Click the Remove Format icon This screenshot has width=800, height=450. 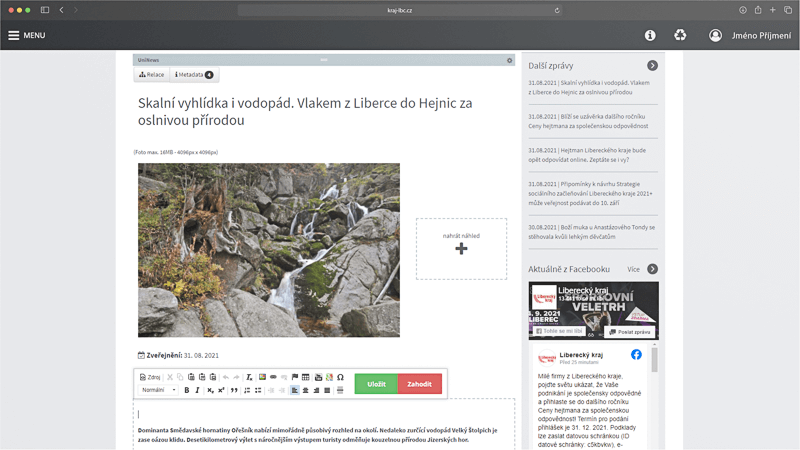click(249, 377)
